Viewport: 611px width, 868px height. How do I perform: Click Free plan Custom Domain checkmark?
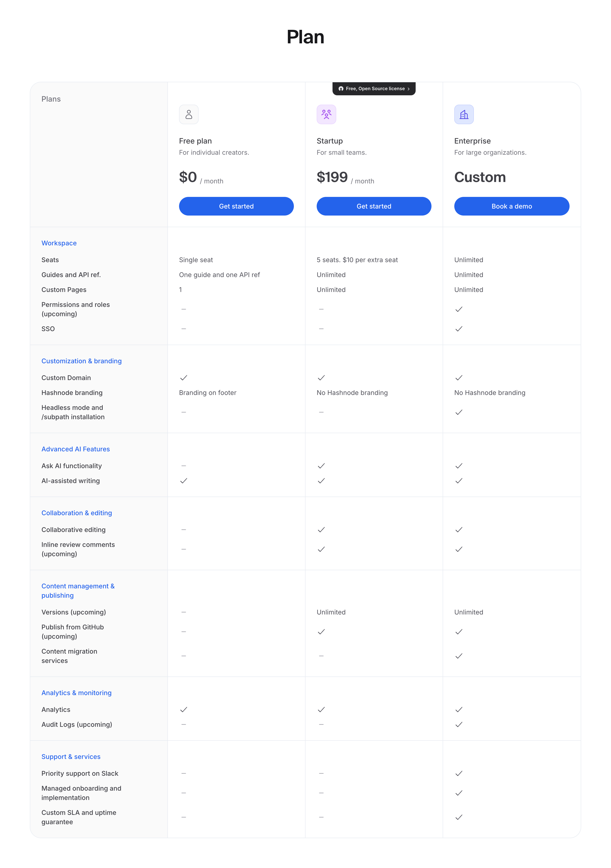(x=184, y=378)
